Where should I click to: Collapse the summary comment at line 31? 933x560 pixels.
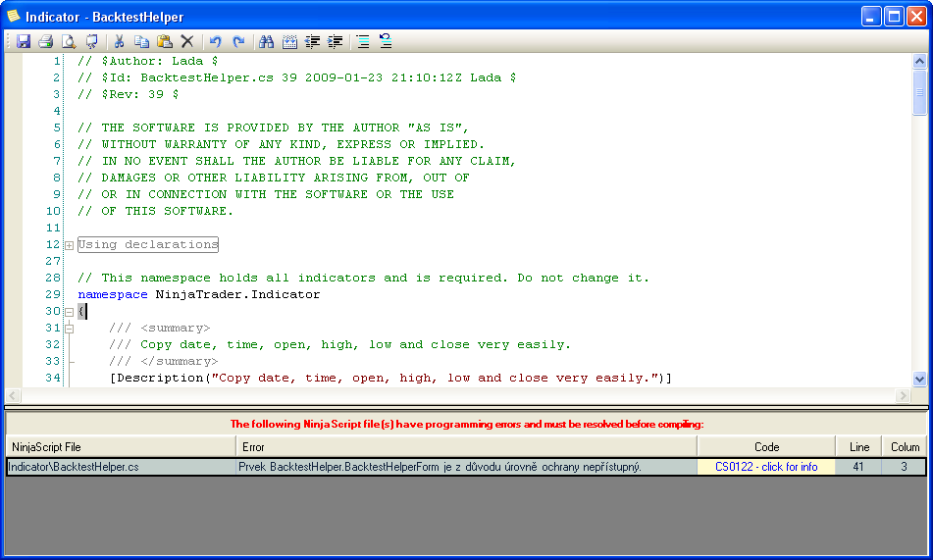[69, 329]
